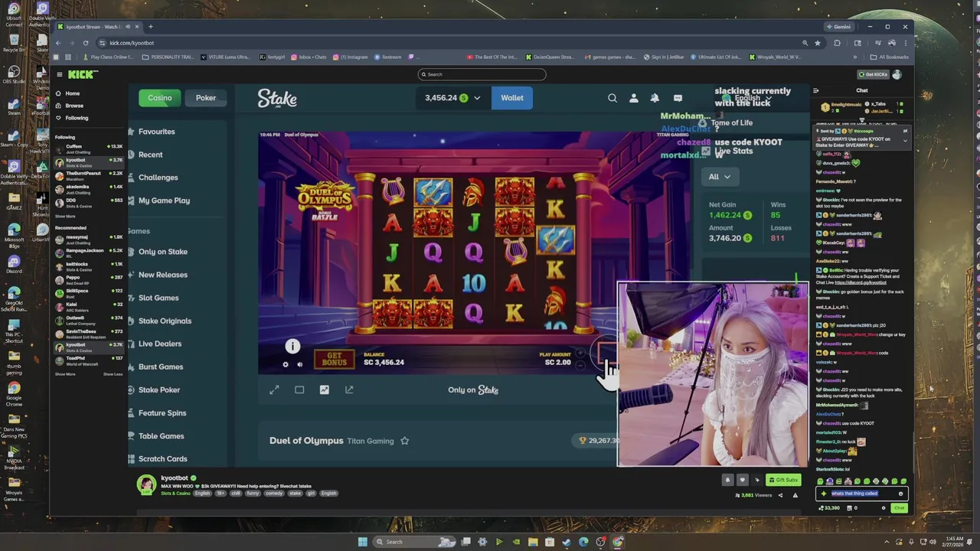Report stream with warning triangle

pyautogui.click(x=795, y=495)
